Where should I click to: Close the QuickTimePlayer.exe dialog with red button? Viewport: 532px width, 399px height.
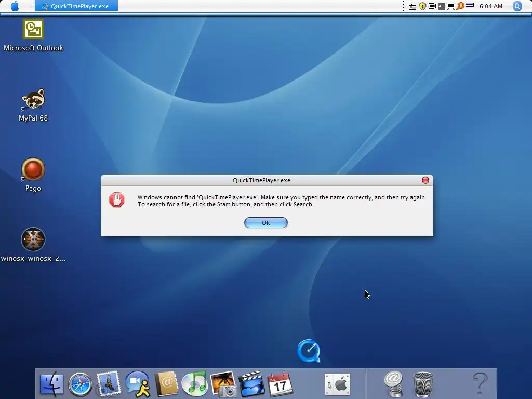click(425, 180)
